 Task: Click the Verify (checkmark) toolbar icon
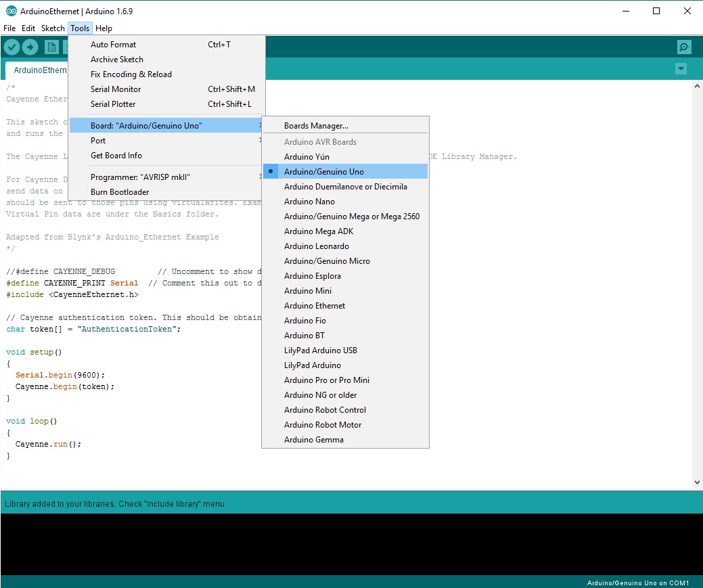point(12,47)
